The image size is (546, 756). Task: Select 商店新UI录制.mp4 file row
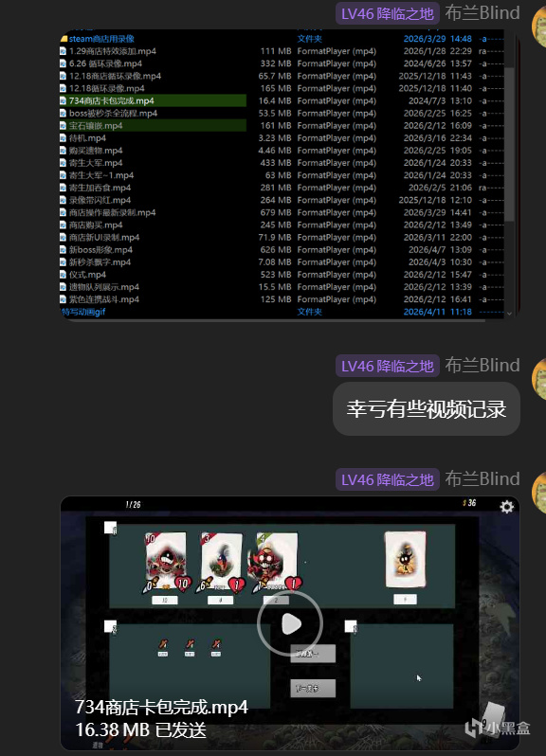tap(282, 237)
